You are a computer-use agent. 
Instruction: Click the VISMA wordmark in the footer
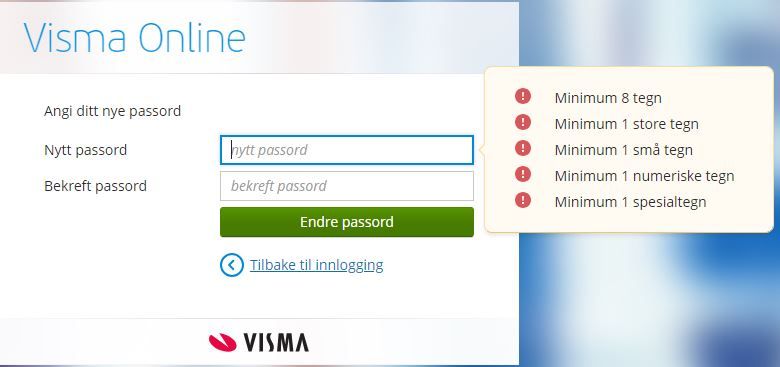click(x=276, y=343)
